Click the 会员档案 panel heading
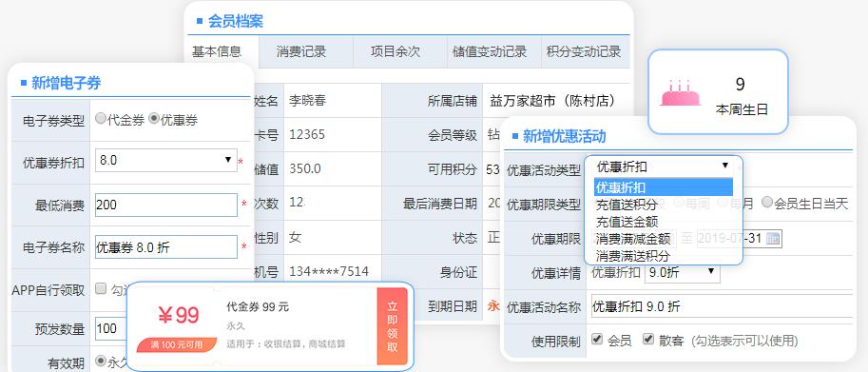 coord(235,22)
